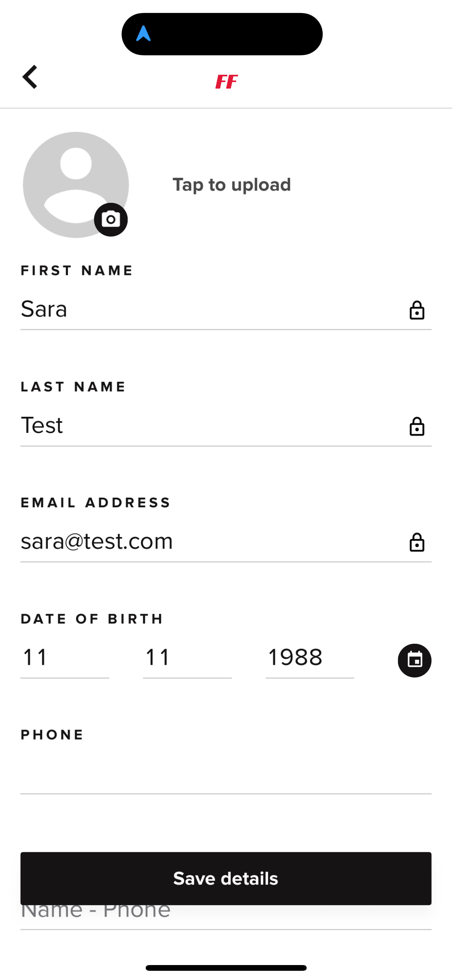Select the First Name field containing Sara
This screenshot has height=980, width=452.
pyautogui.click(x=226, y=310)
